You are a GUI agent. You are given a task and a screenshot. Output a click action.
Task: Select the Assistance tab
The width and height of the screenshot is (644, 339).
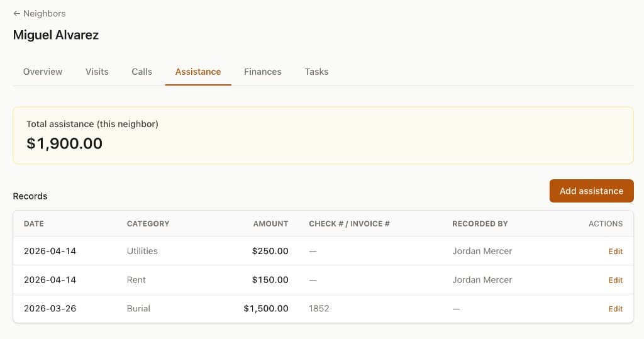[x=198, y=72]
